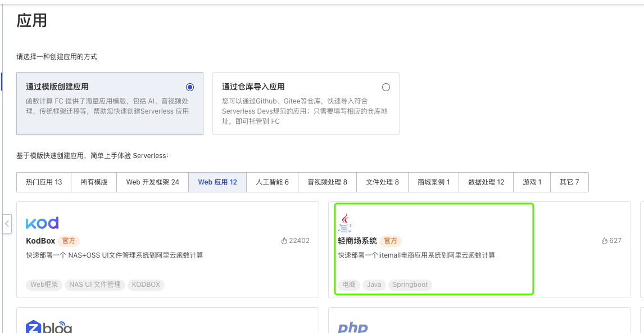Click the Springboot tag
Viewport: 644px width, 333px height.
coord(410,285)
